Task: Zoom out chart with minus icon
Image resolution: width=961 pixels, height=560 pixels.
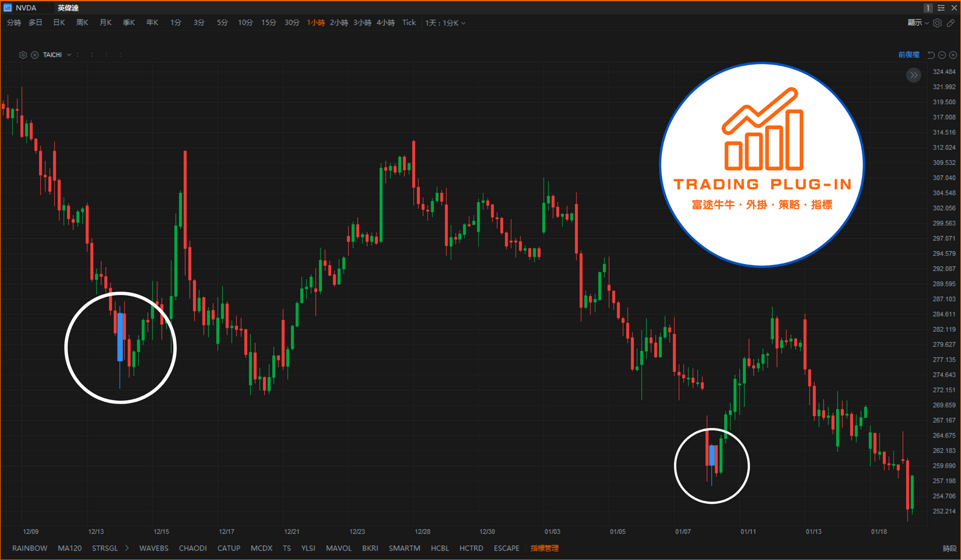Action: [942, 55]
